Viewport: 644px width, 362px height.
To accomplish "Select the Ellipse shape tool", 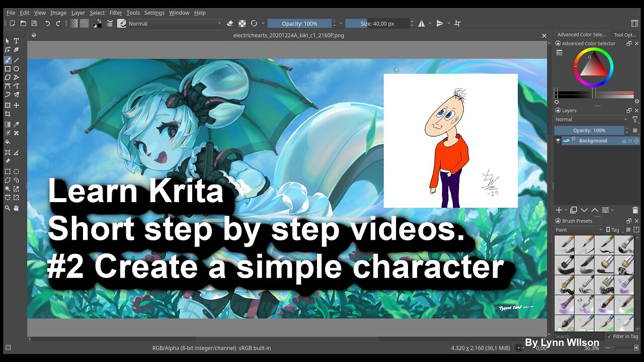I will pyautogui.click(x=16, y=68).
